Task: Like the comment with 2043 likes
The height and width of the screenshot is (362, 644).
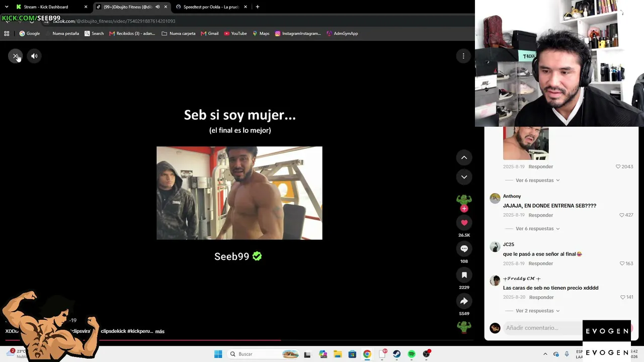Action: point(618,166)
